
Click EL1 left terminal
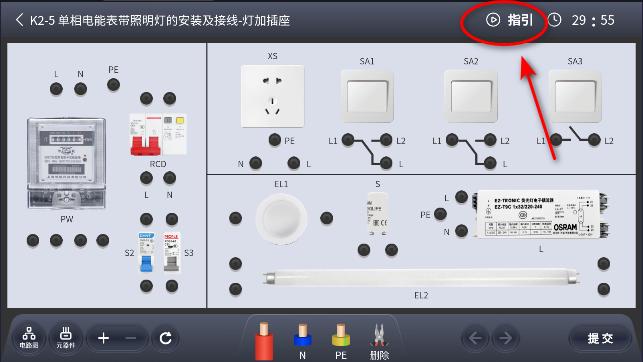coord(235,218)
